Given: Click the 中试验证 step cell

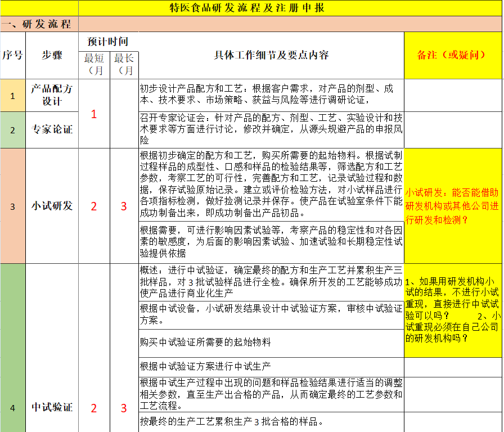Looking at the screenshot, I should click(52, 407).
